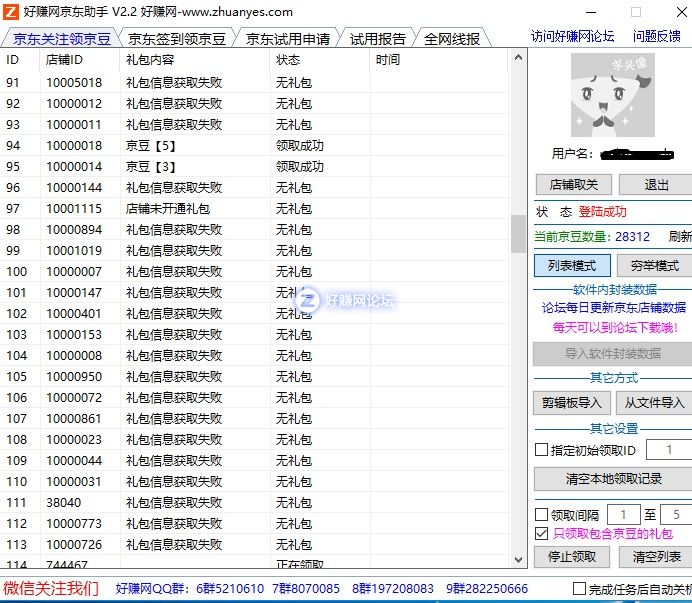Switch to 京东签到领京豆 tab
Screen dimensions: 692x603
pyautogui.click(x=177, y=39)
